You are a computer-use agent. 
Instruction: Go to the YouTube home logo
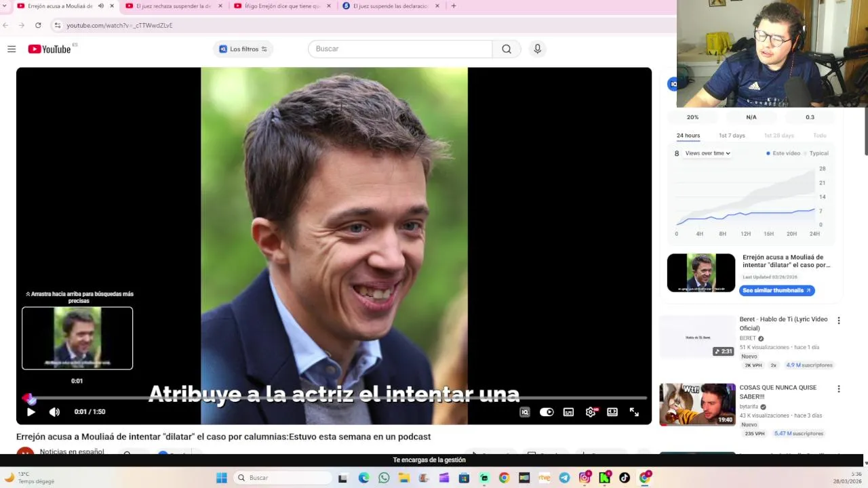click(50, 49)
